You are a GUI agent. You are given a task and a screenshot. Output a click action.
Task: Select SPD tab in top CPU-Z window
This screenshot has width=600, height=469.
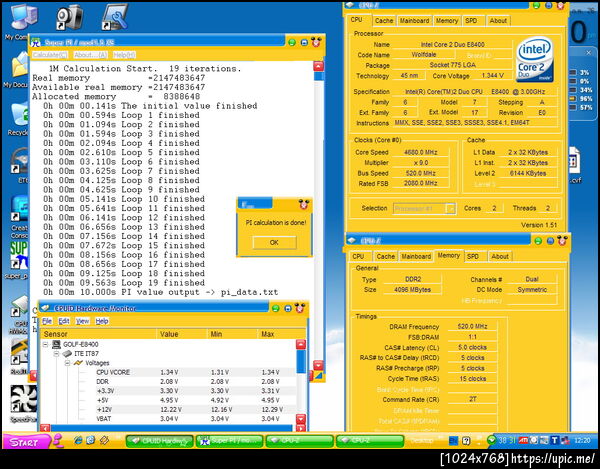tap(471, 21)
